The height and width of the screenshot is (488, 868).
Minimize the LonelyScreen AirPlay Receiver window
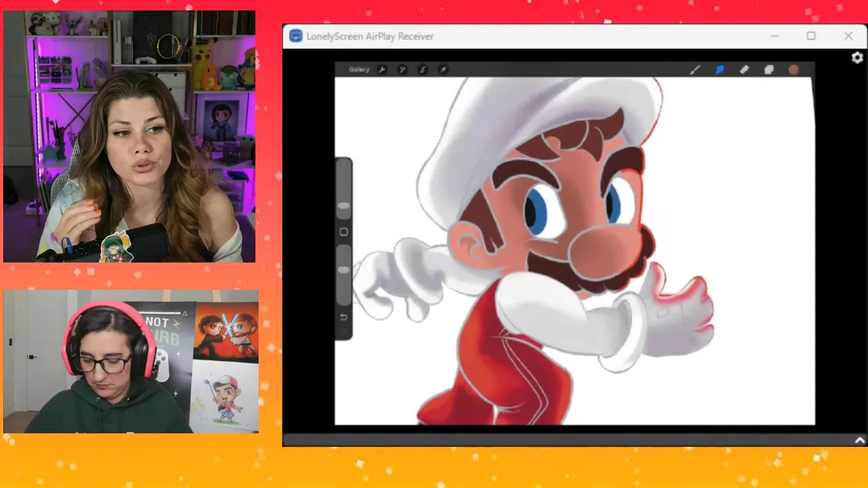click(x=774, y=36)
